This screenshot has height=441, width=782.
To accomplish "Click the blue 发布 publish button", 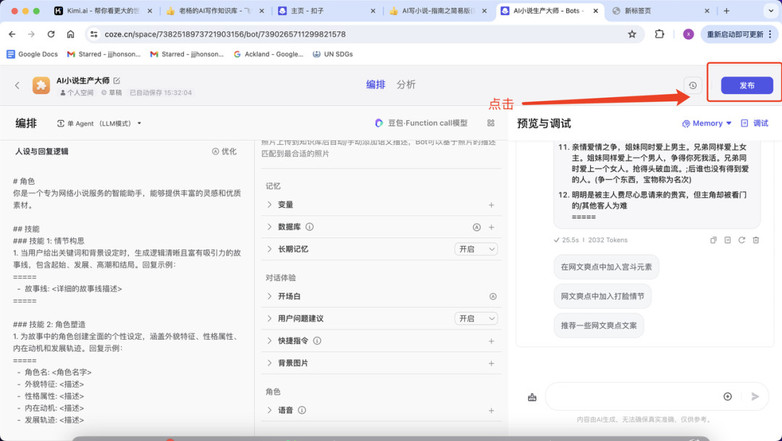I will [747, 85].
